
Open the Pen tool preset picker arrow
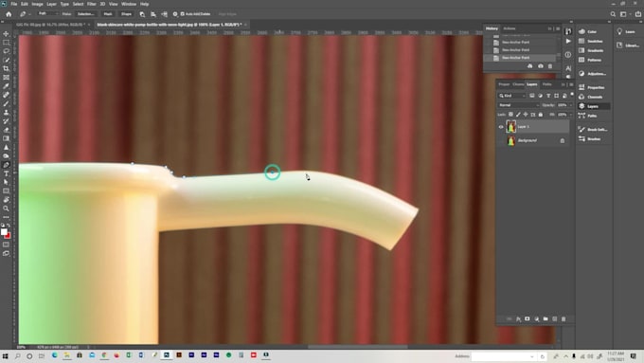29,14
